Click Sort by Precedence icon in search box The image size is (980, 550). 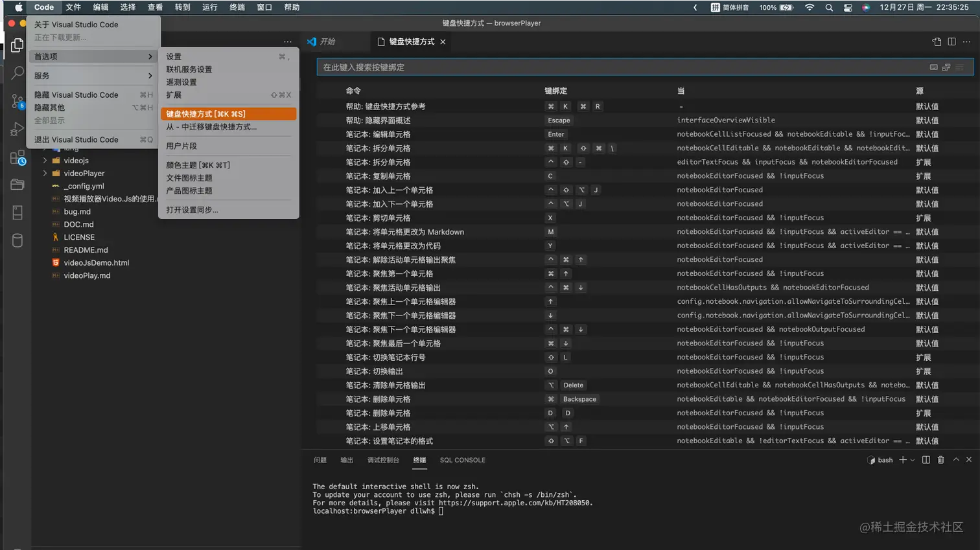coord(946,67)
